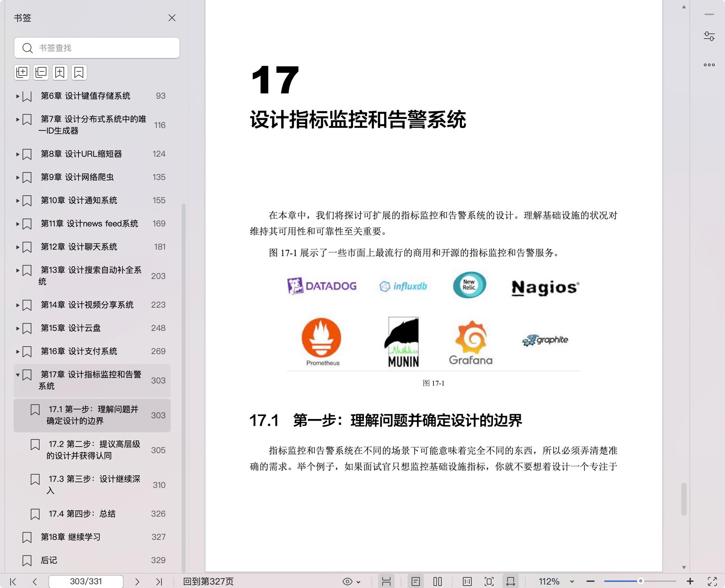Click the document vertical scrollbar thumb

[684, 499]
